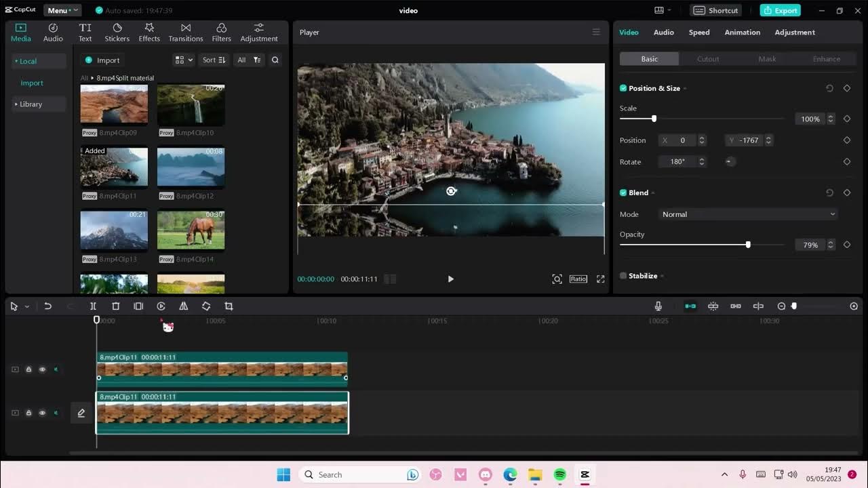
Task: Toggle auto snapping in timeline
Action: tap(713, 306)
